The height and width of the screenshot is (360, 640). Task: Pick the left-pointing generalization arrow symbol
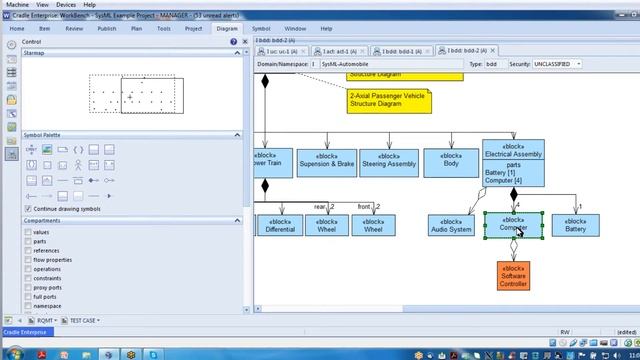click(x=31, y=196)
